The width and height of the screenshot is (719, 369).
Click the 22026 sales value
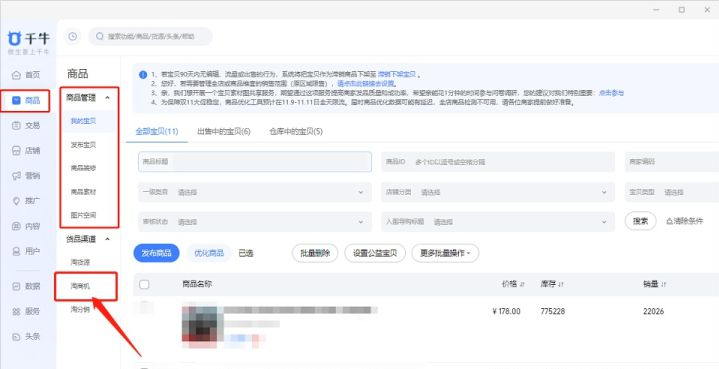653,311
